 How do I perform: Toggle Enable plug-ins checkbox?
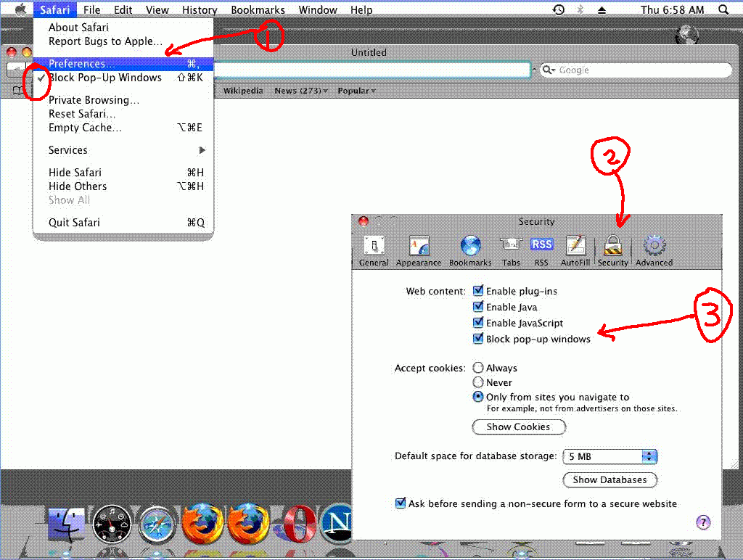(x=478, y=290)
